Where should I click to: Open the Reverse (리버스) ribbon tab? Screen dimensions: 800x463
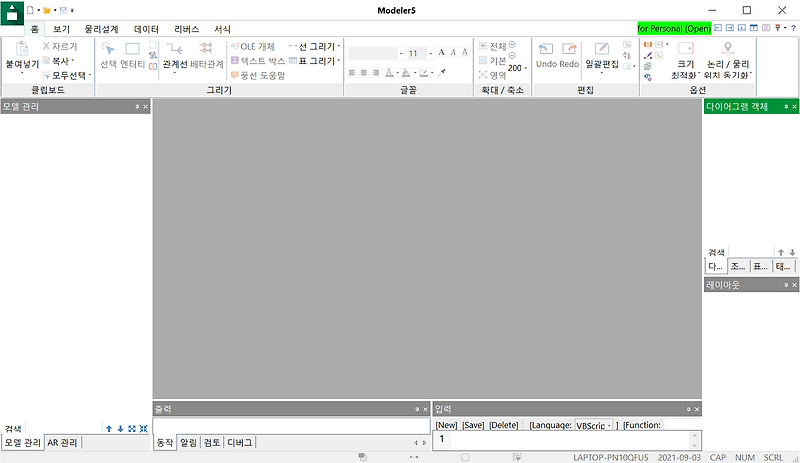point(186,29)
